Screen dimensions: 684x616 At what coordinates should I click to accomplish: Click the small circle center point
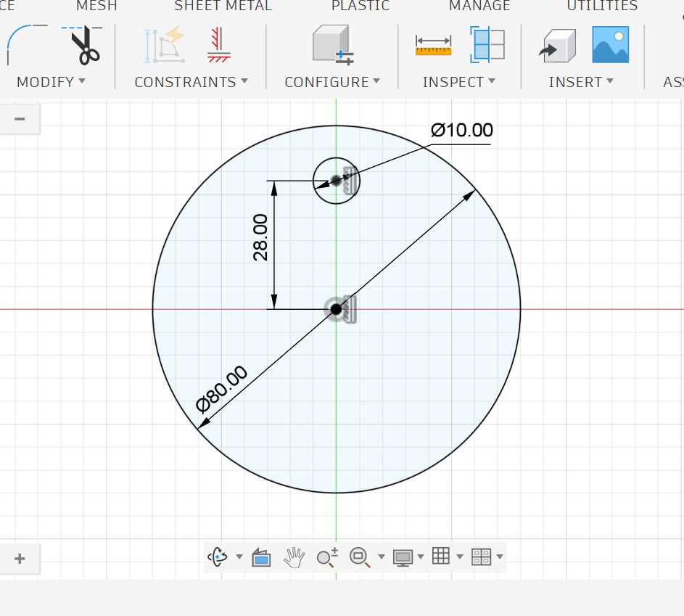336,180
